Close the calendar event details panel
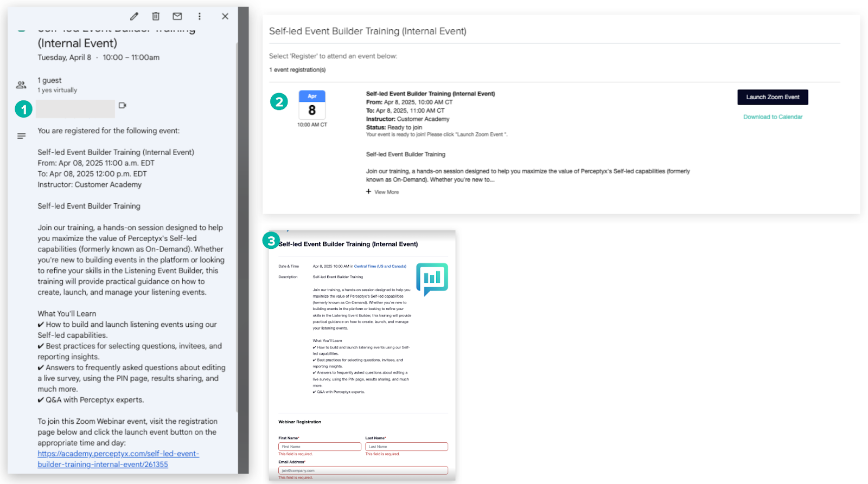Image resolution: width=868 pixels, height=484 pixels. (x=225, y=16)
